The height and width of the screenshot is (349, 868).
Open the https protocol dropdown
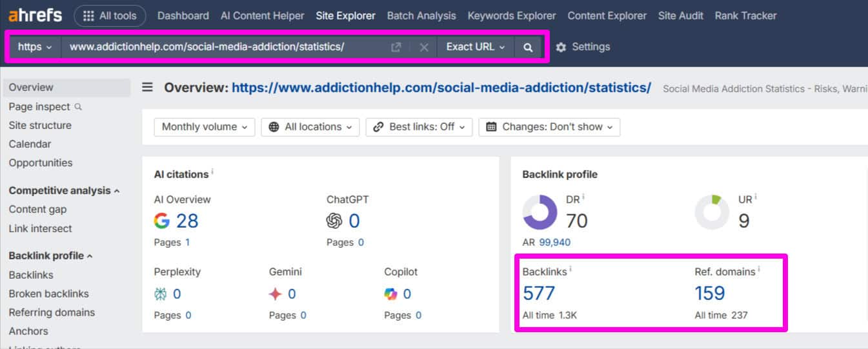(35, 47)
